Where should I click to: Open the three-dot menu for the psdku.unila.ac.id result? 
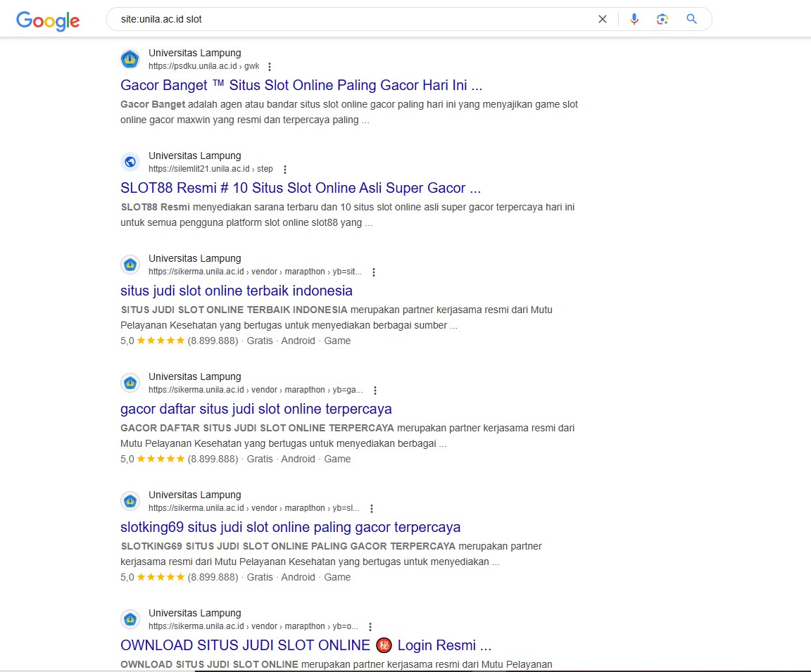pyautogui.click(x=269, y=67)
